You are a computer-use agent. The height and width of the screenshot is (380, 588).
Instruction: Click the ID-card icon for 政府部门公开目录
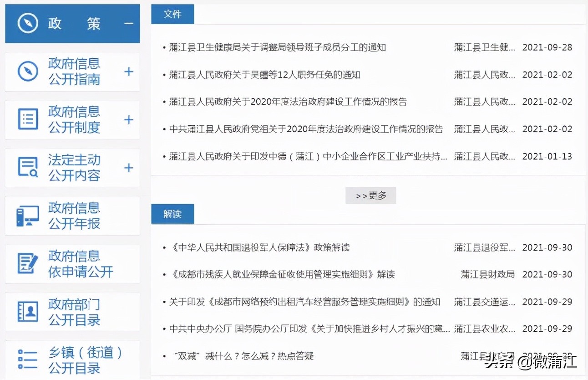click(x=29, y=311)
